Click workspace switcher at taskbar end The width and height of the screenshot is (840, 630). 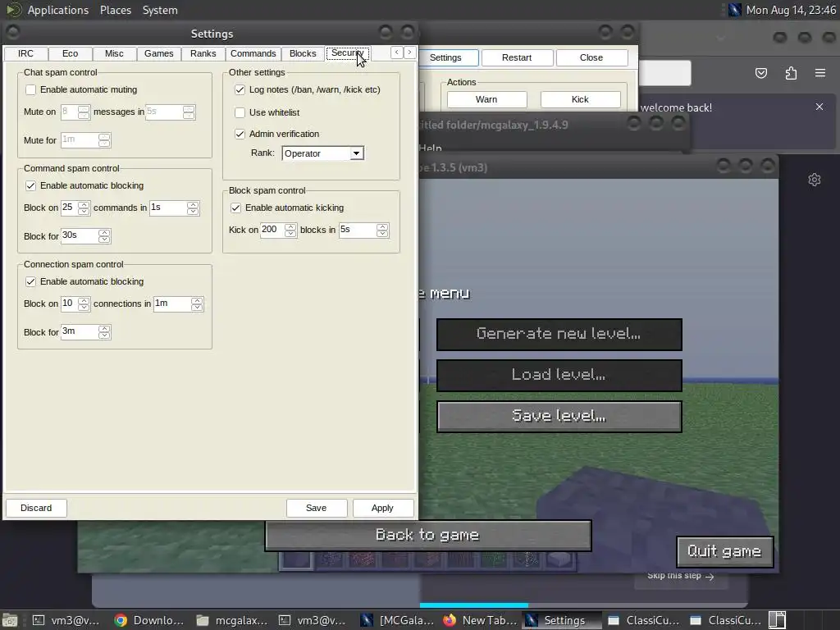click(778, 620)
